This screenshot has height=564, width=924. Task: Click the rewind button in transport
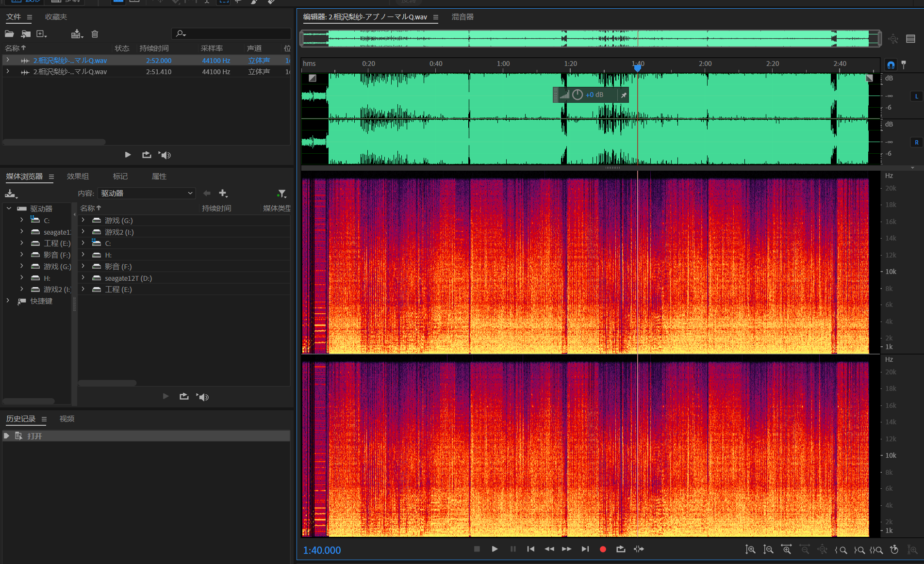pos(549,549)
